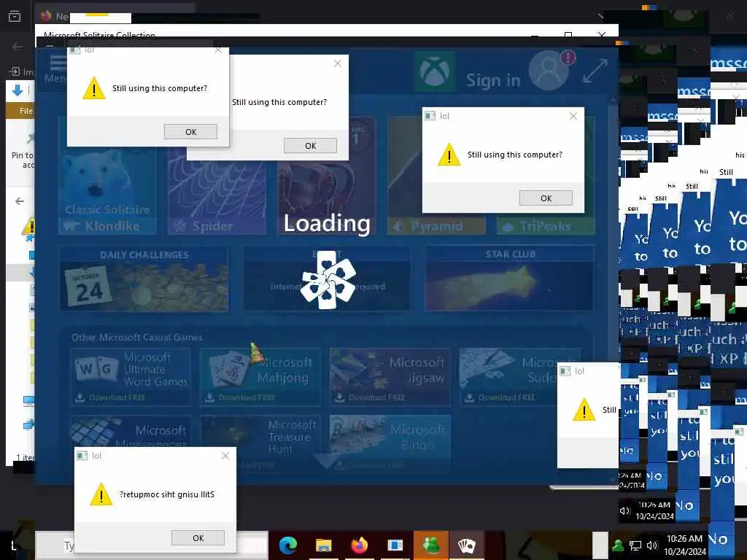Open the TriPeaks solitaire tile
Screen dimensions: 747x560
(x=546, y=224)
